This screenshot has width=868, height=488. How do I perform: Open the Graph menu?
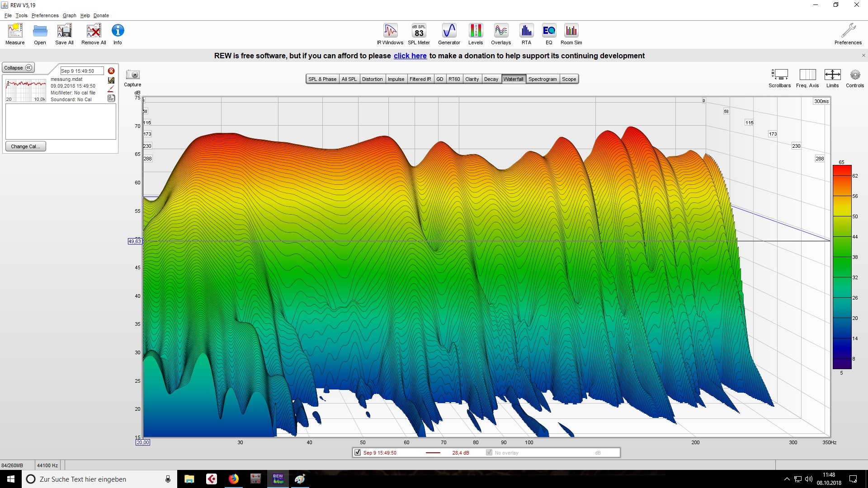pyautogui.click(x=69, y=15)
